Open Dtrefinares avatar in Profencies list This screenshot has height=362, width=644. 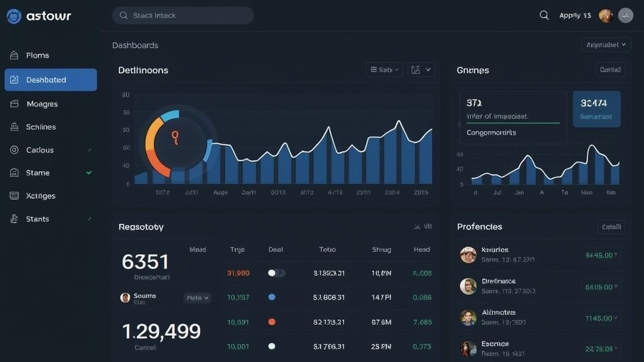(x=468, y=286)
